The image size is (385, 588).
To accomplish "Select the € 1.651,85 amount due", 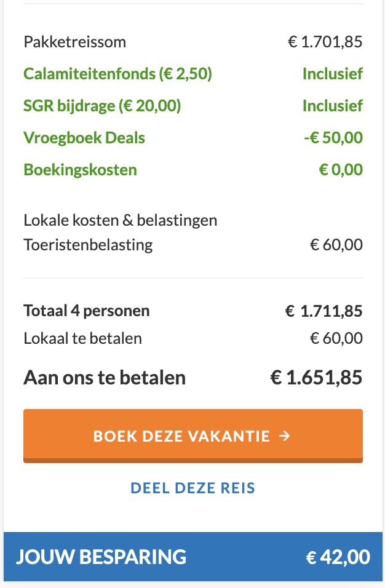I will [x=316, y=378].
